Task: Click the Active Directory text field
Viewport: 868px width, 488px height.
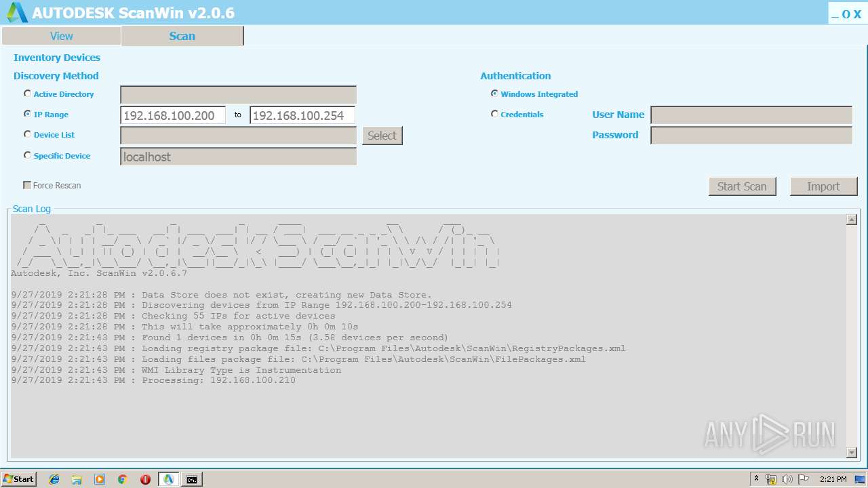Action: point(238,95)
